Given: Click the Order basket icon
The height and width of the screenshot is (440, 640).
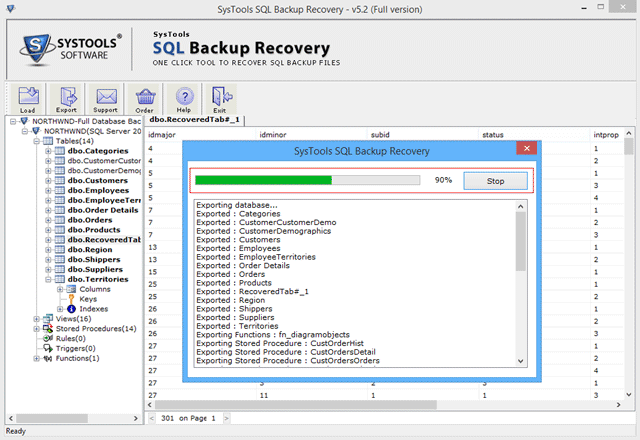Looking at the screenshot, I should (x=145, y=99).
